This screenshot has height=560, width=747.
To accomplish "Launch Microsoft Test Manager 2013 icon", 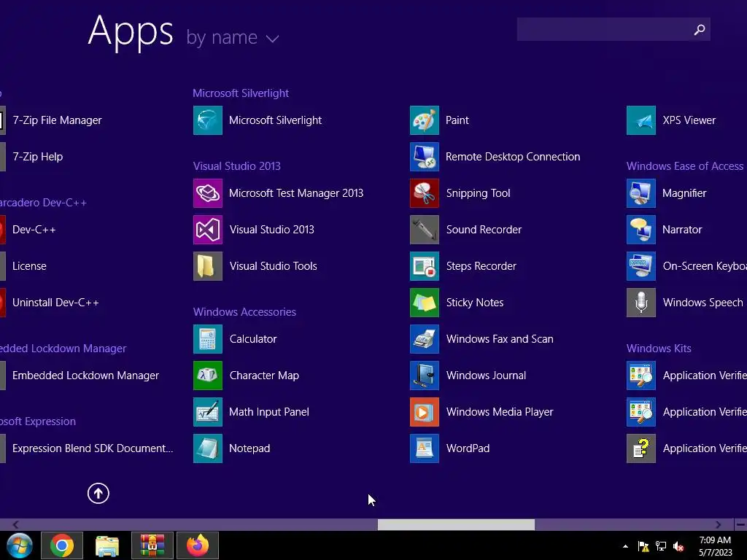I will 208,193.
